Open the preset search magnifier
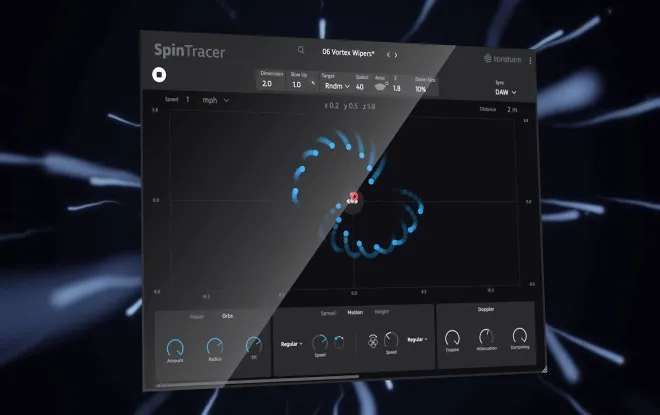 point(301,50)
